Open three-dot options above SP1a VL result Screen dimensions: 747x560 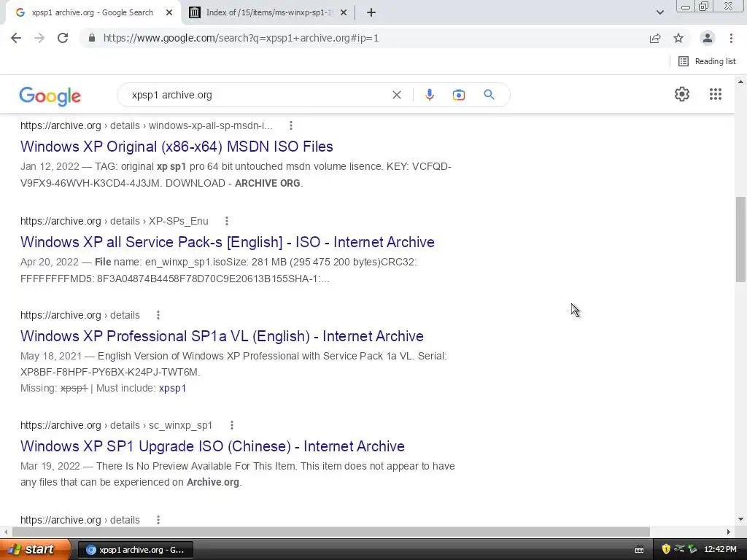pos(158,315)
